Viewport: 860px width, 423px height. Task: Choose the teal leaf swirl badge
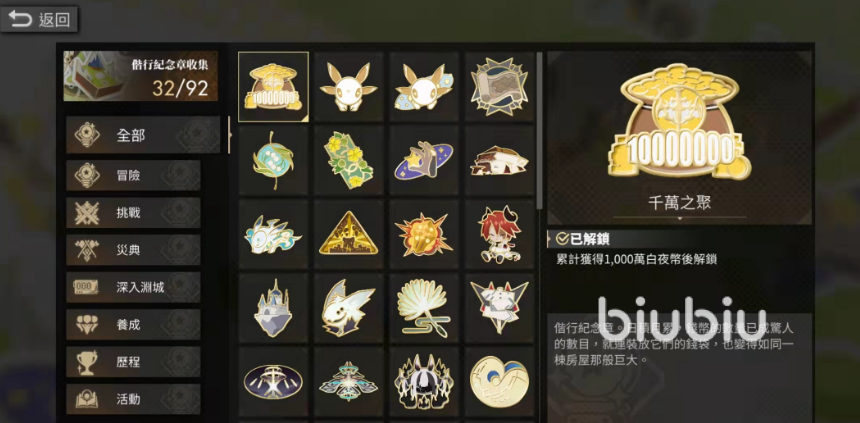point(273,160)
